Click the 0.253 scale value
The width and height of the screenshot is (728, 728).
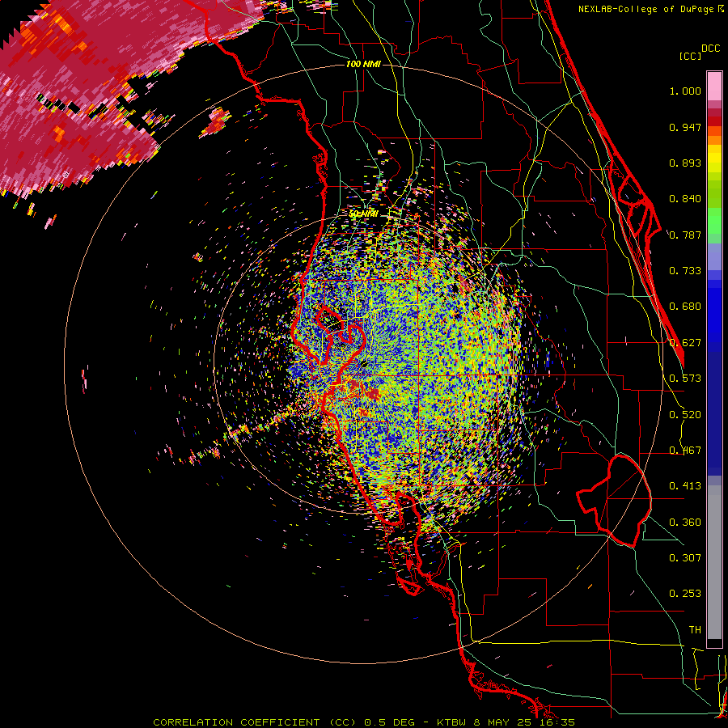(x=685, y=594)
